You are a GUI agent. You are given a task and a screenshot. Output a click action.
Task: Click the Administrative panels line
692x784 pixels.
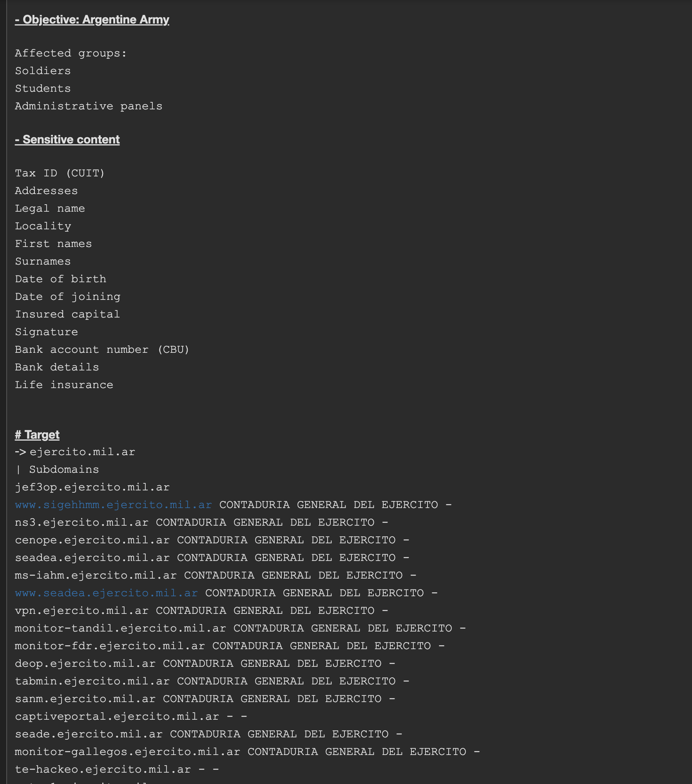pos(89,106)
